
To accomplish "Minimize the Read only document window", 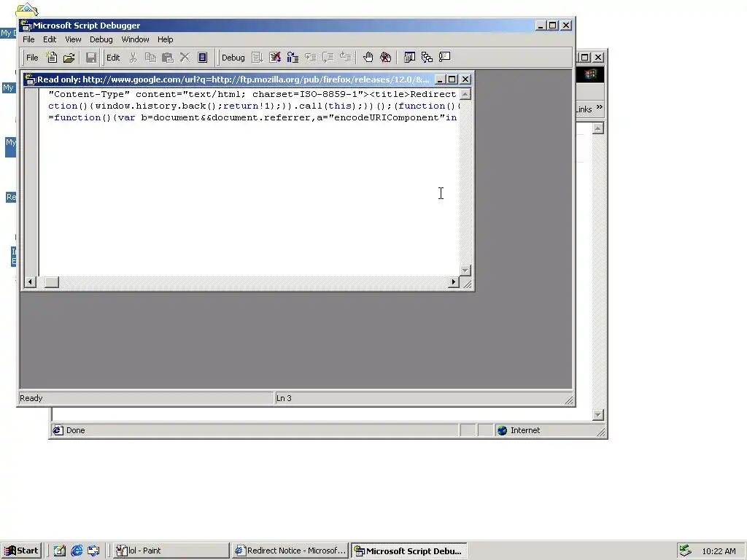I will 440,79.
